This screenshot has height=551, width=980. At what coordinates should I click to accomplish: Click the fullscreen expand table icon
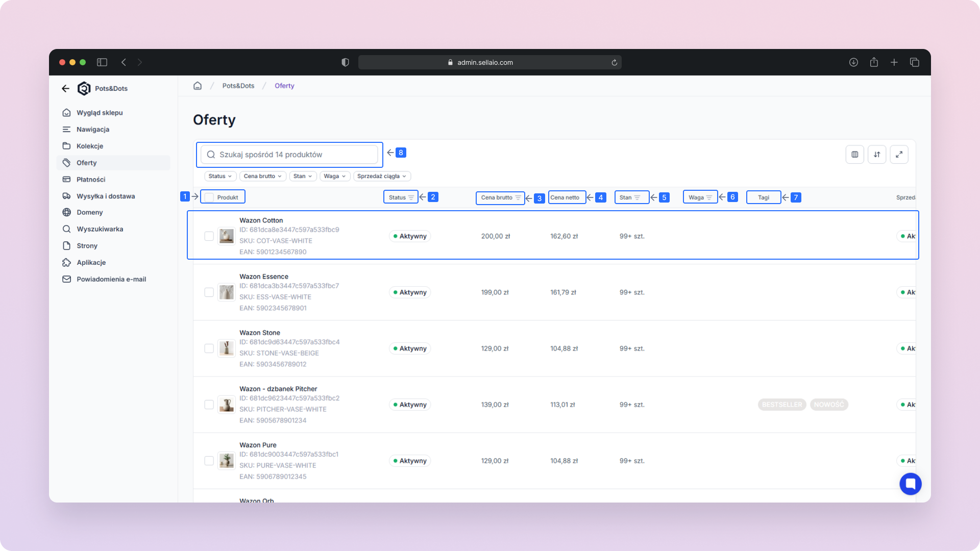899,155
